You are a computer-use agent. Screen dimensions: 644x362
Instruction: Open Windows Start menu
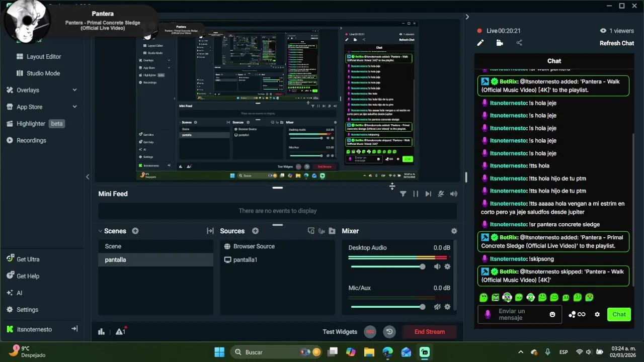pyautogui.click(x=219, y=352)
